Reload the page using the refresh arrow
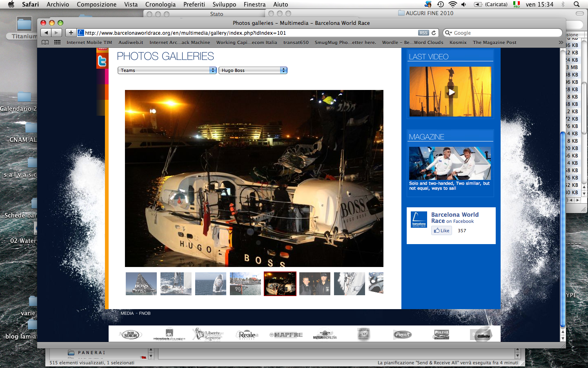Screen dimensions: 588x368 coord(434,33)
